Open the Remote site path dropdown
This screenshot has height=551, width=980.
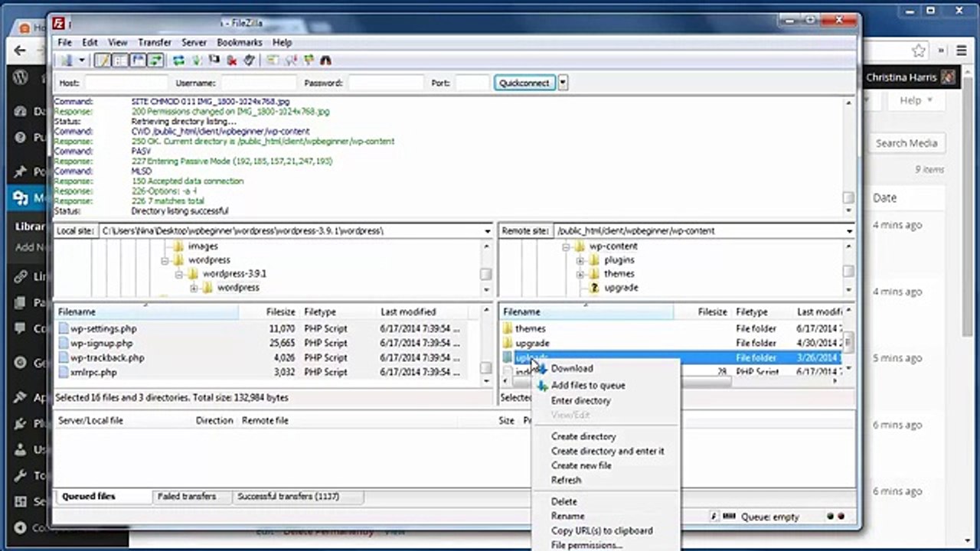click(849, 231)
